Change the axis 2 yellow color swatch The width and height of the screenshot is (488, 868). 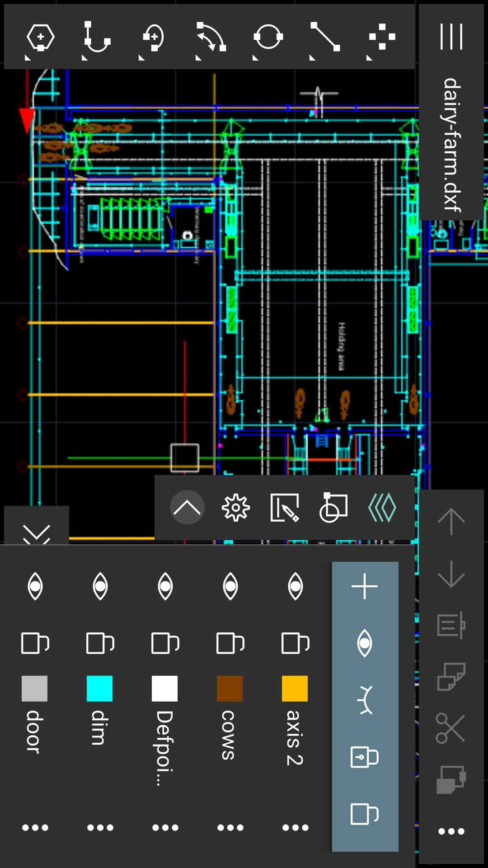click(295, 689)
